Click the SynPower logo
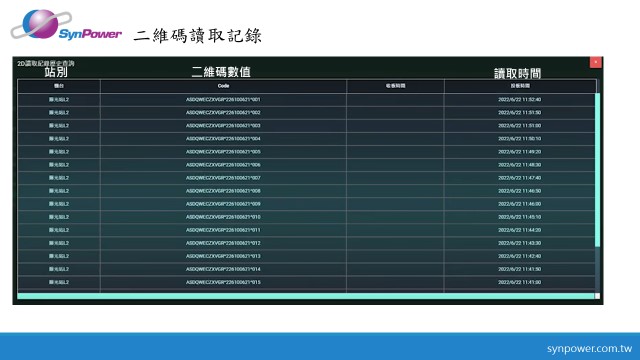 point(66,25)
